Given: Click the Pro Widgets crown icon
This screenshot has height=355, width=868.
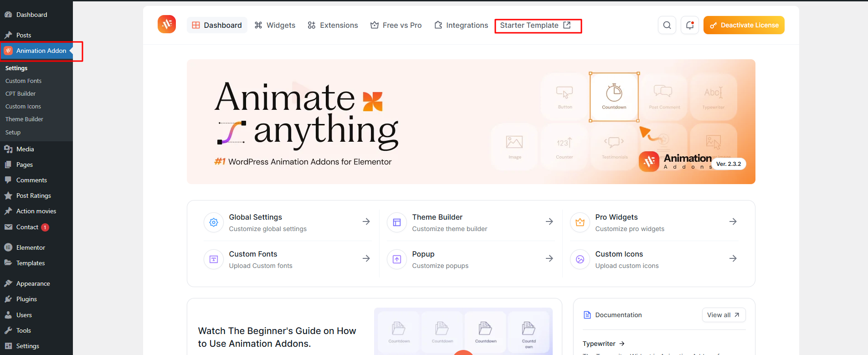Looking at the screenshot, I should click(x=580, y=222).
